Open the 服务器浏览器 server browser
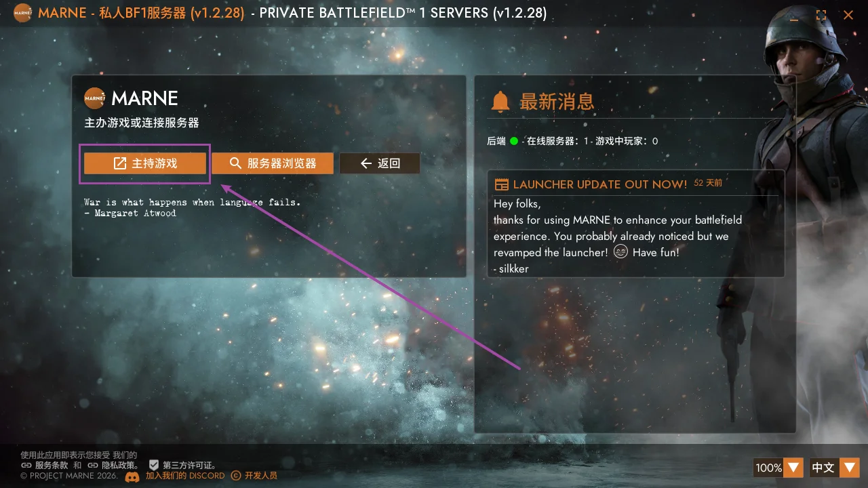 tap(273, 163)
